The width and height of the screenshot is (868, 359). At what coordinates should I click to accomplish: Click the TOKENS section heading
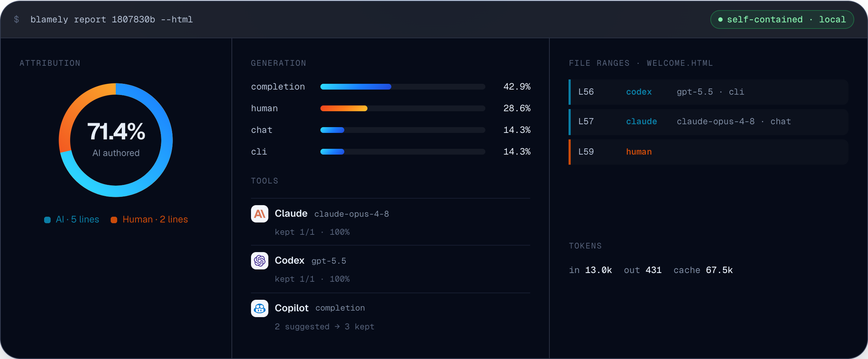585,246
